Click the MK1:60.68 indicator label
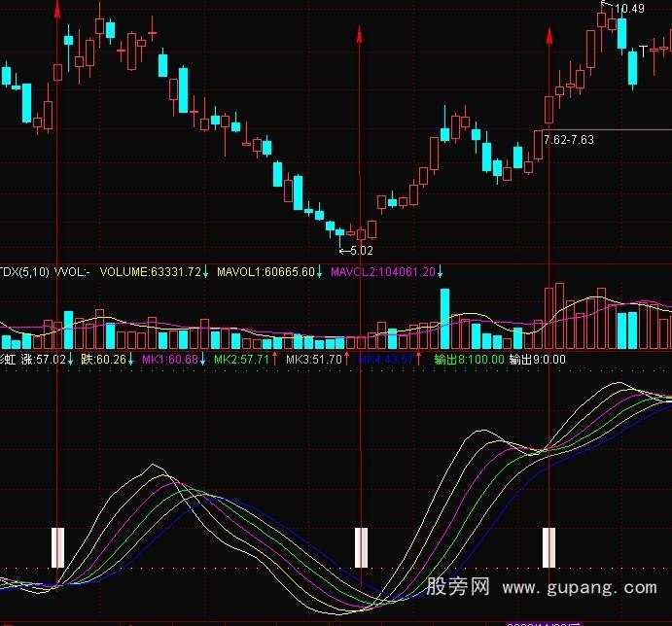Screen dimensions: 672x626 [170, 360]
